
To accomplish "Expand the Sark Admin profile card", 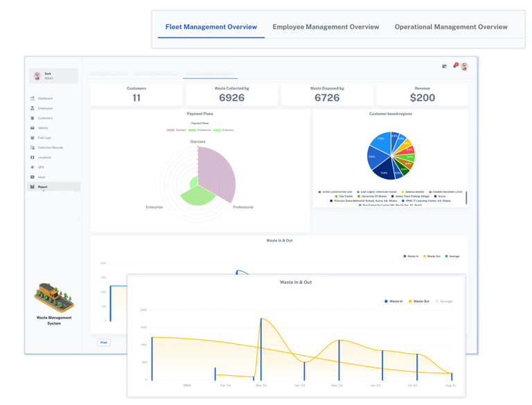I will tap(53, 76).
